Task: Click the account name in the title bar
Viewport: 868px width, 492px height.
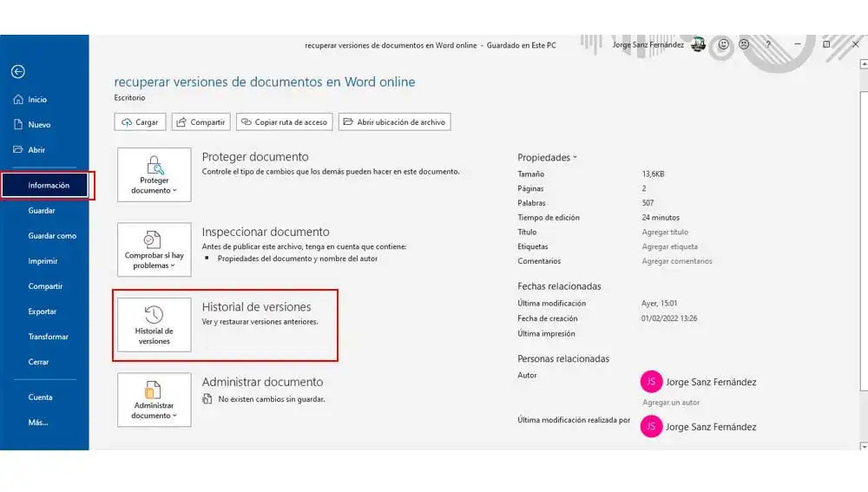Action: pyautogui.click(x=648, y=45)
